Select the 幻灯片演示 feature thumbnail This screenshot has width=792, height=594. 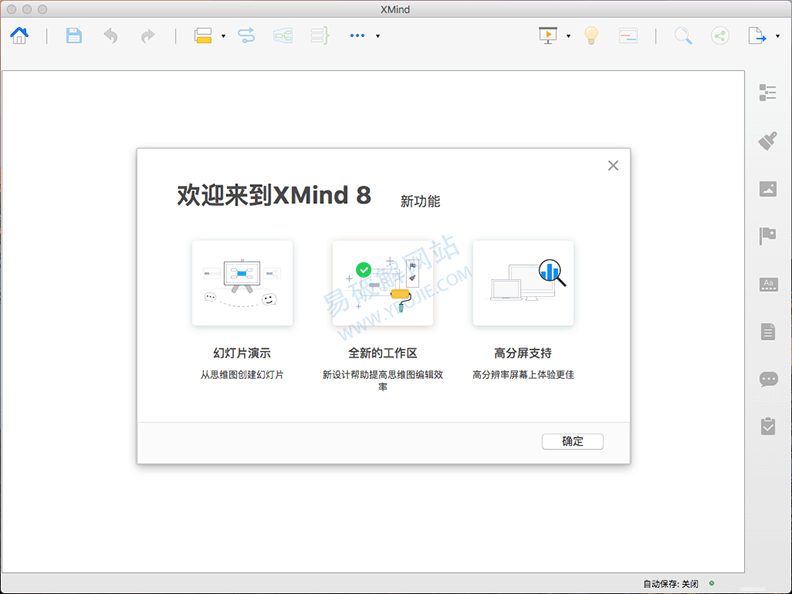[x=242, y=283]
